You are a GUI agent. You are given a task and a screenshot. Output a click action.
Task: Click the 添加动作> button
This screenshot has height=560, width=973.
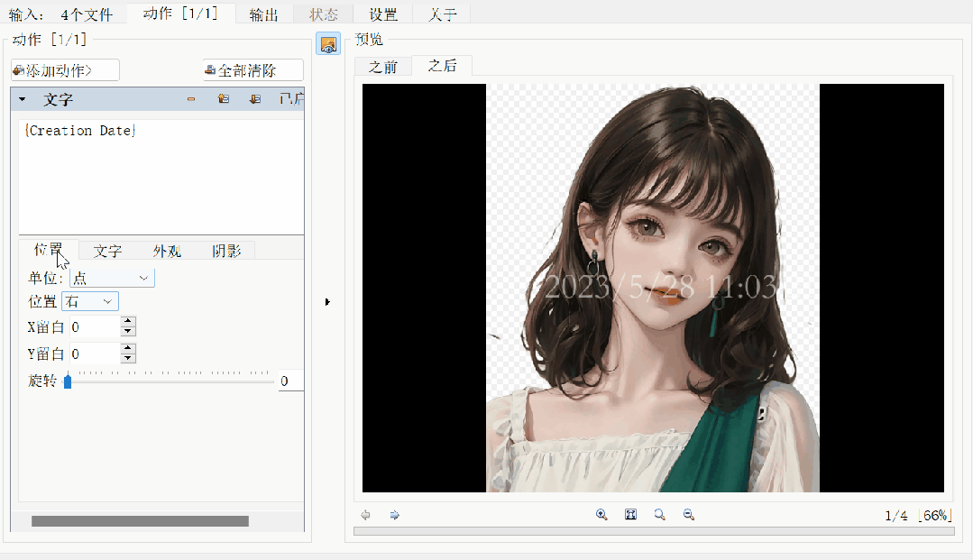(65, 70)
